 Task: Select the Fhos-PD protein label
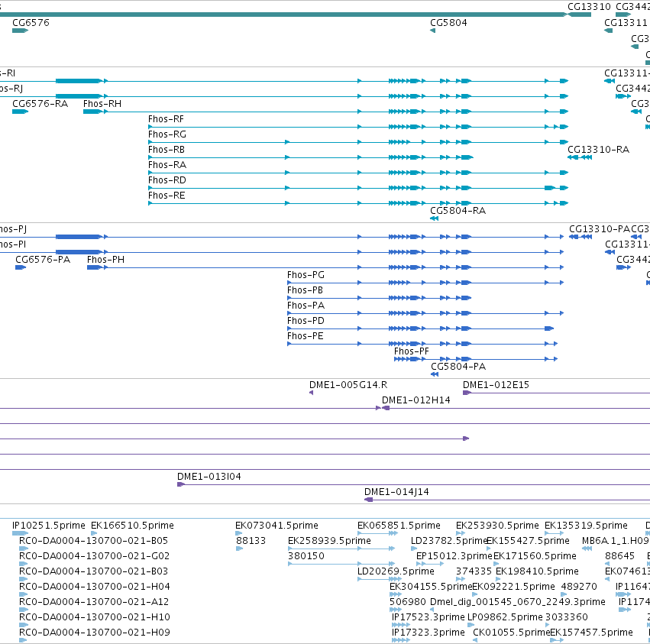[x=306, y=321]
